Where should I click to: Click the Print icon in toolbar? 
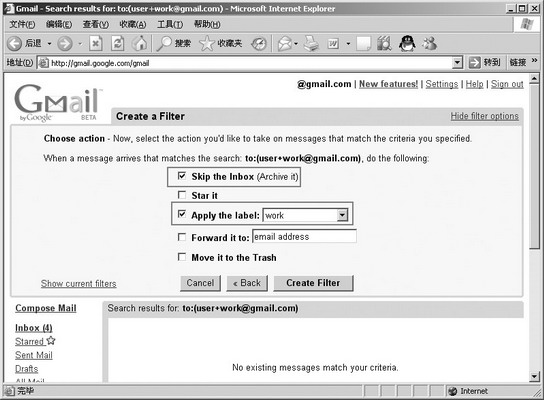311,43
